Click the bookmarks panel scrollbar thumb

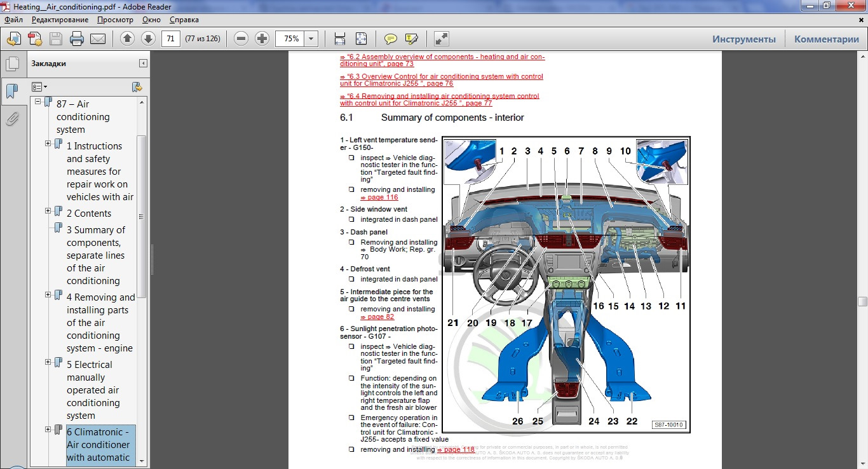(x=142, y=216)
